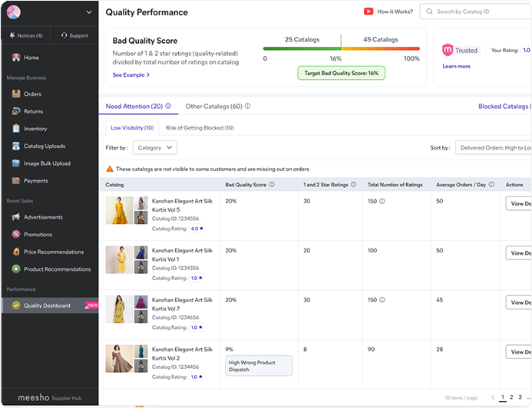
Task: Click the See Example link
Action: point(131,75)
